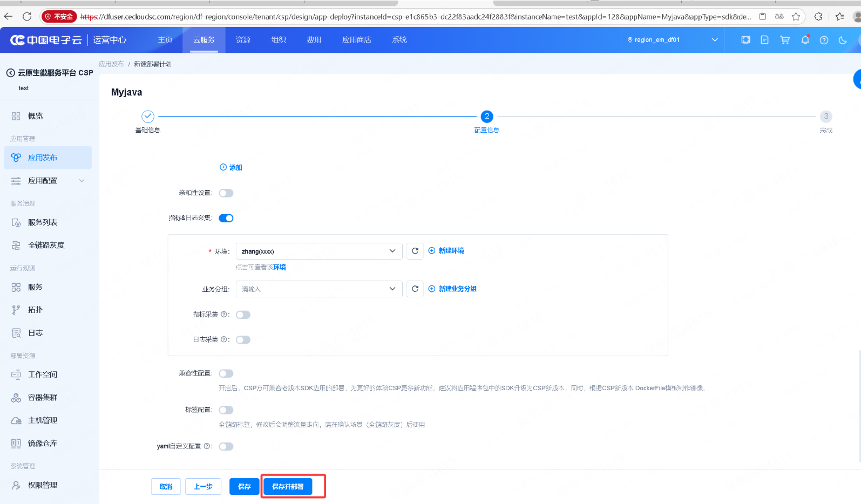Disable the 指标&日志采集 toggle
The image size is (861, 504).
226,218
